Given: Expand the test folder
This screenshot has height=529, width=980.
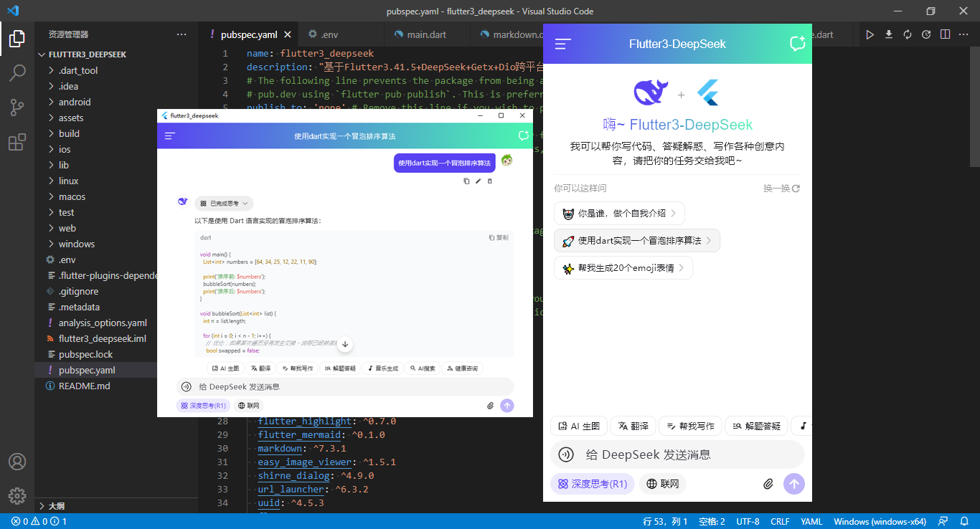Looking at the screenshot, I should [66, 212].
